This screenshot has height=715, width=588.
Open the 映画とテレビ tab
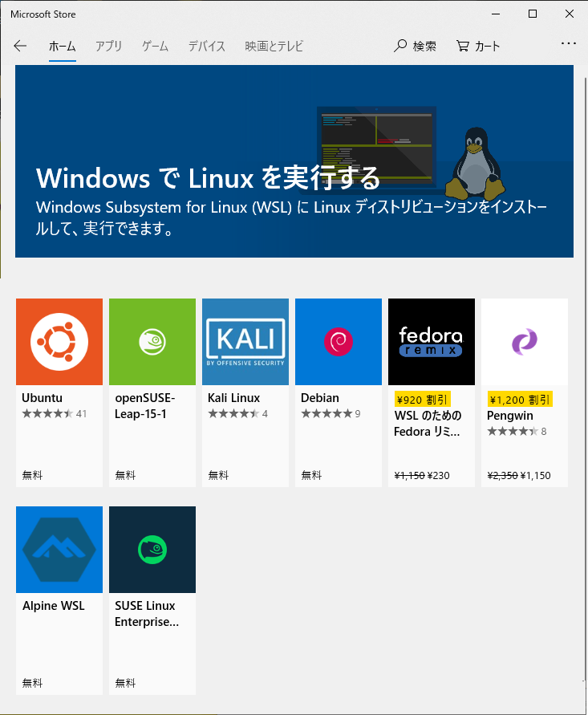(274, 46)
